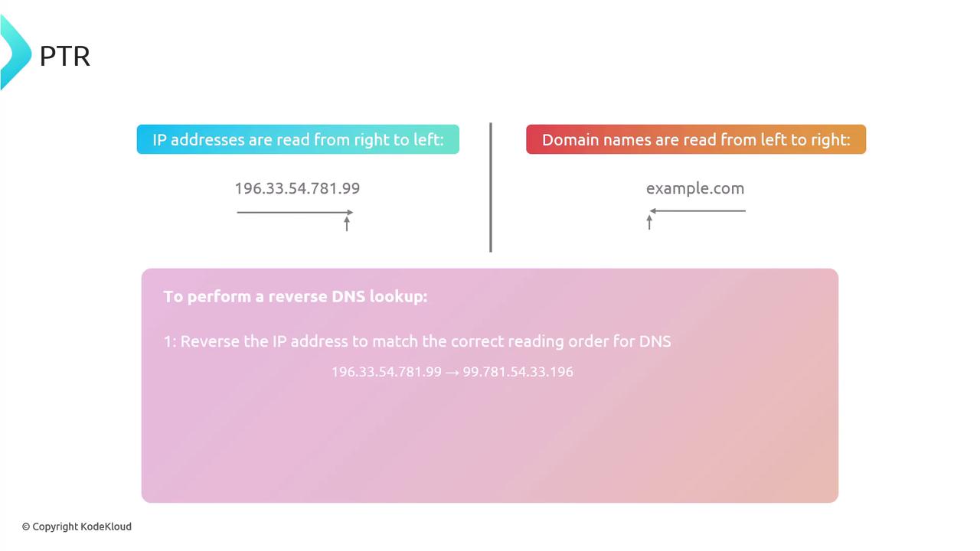The height and width of the screenshot is (551, 980).
Task: Click the step number '1:' in the pink box
Action: pyautogui.click(x=170, y=341)
